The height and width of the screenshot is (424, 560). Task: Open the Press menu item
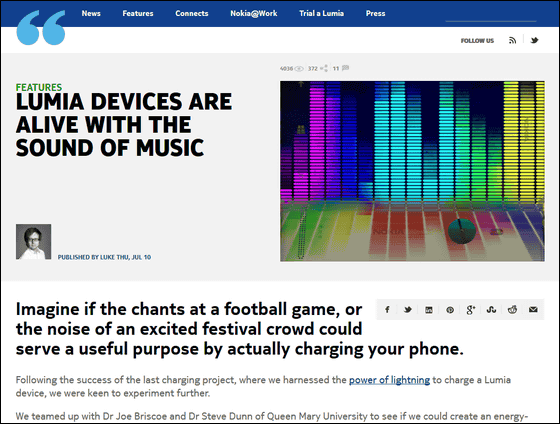[x=375, y=14]
